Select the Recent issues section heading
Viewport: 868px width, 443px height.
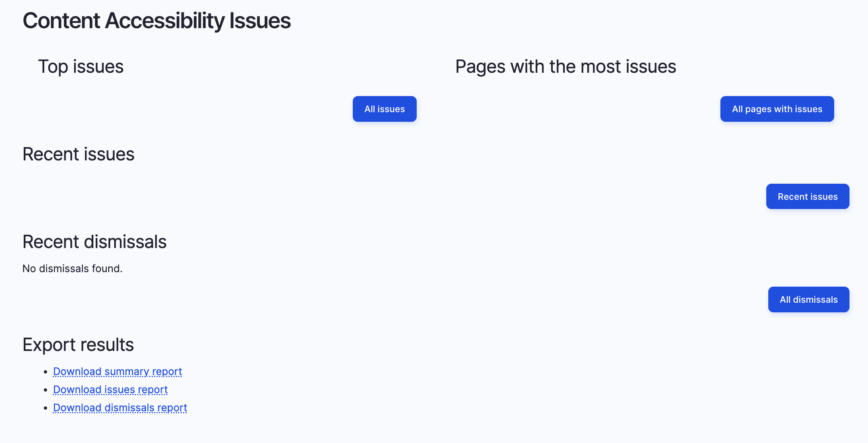point(78,154)
